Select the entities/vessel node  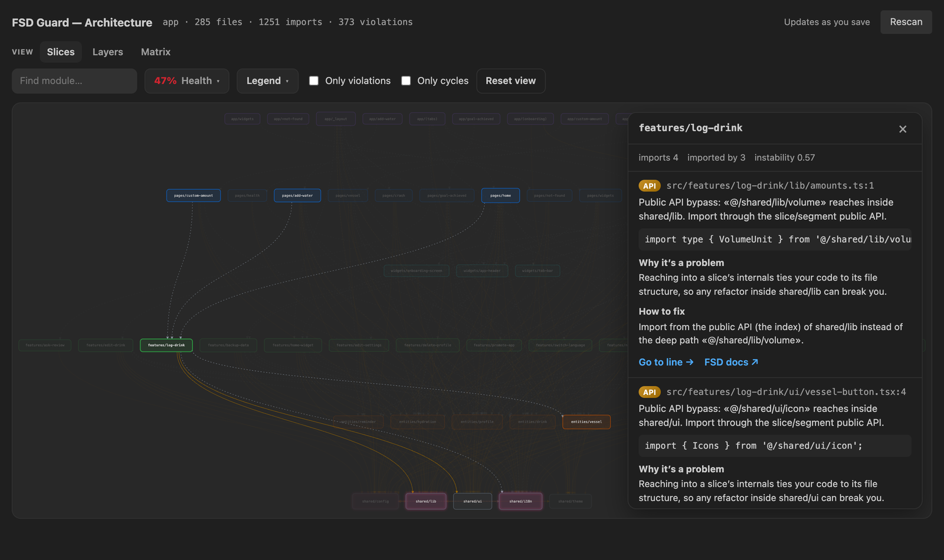pos(586,421)
